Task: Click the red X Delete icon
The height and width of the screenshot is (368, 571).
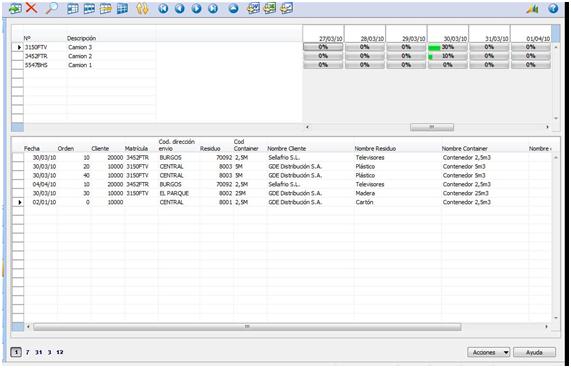Action: [32, 8]
